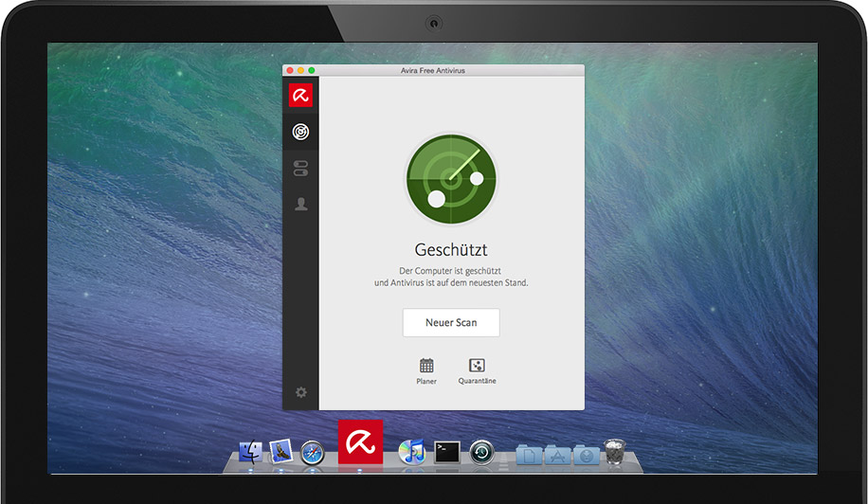Minimize Avira window with yellow button
868x504 pixels.
tap(300, 70)
